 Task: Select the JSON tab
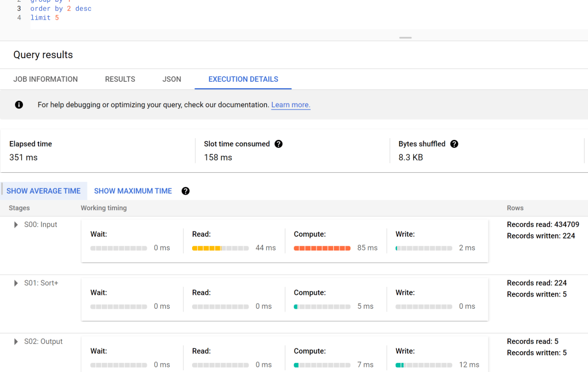171,79
